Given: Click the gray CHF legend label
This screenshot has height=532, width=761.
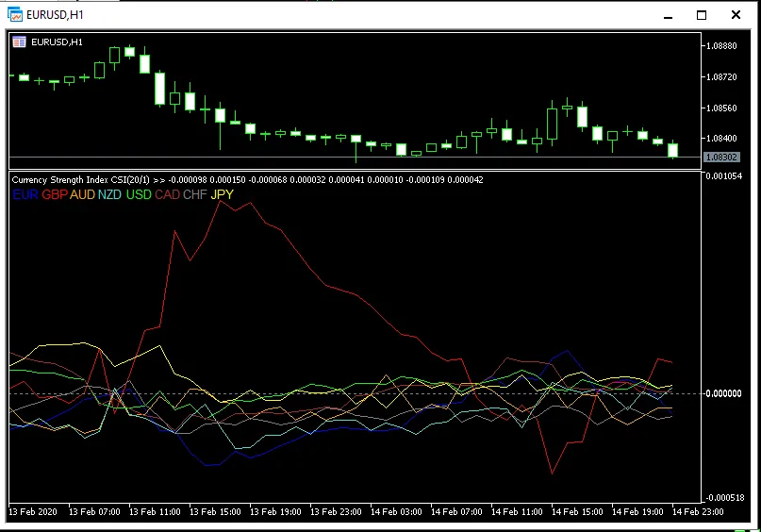Looking at the screenshot, I should 195,194.
